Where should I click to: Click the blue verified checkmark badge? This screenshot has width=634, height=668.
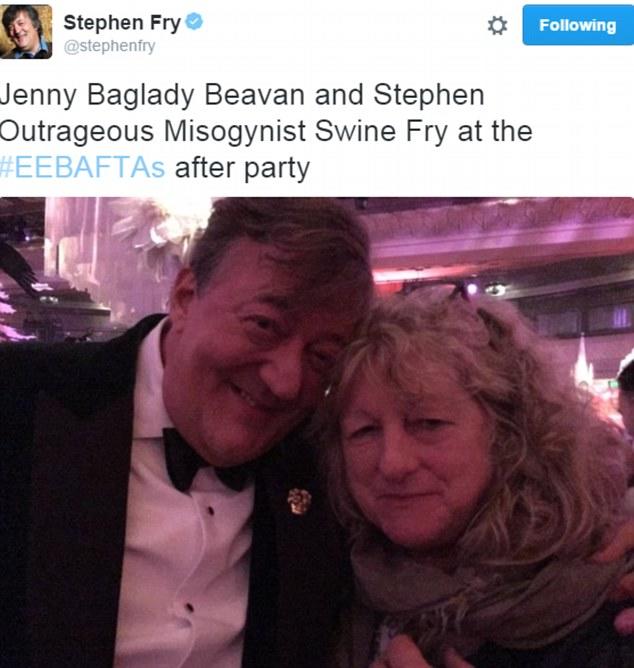[194, 22]
